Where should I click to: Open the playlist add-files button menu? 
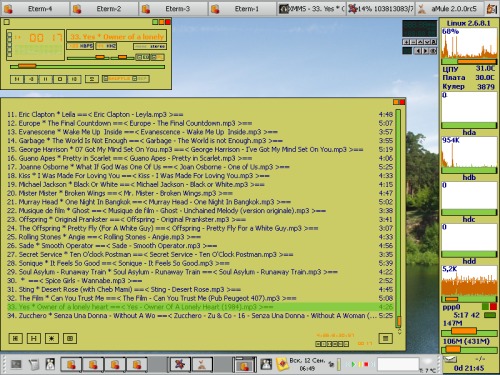15,338
